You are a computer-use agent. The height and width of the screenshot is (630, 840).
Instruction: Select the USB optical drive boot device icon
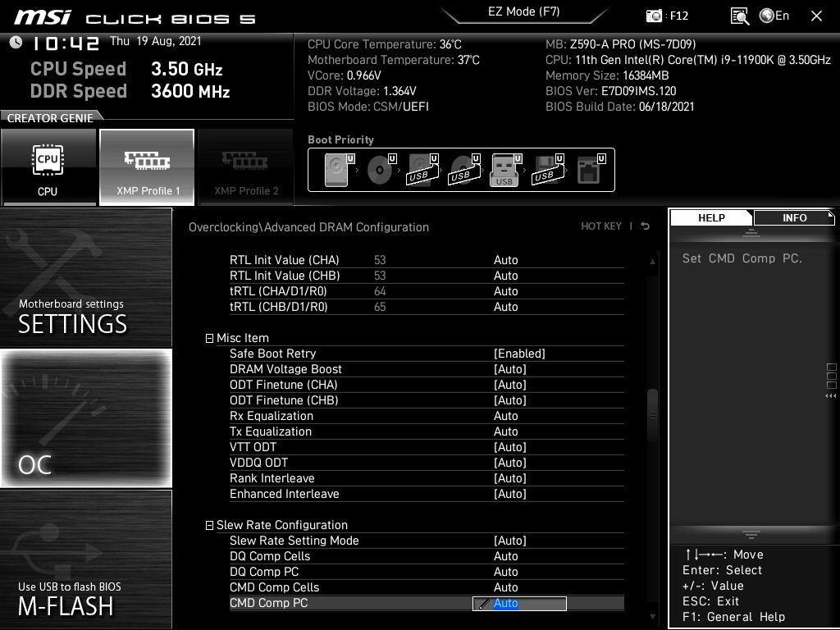(x=464, y=170)
